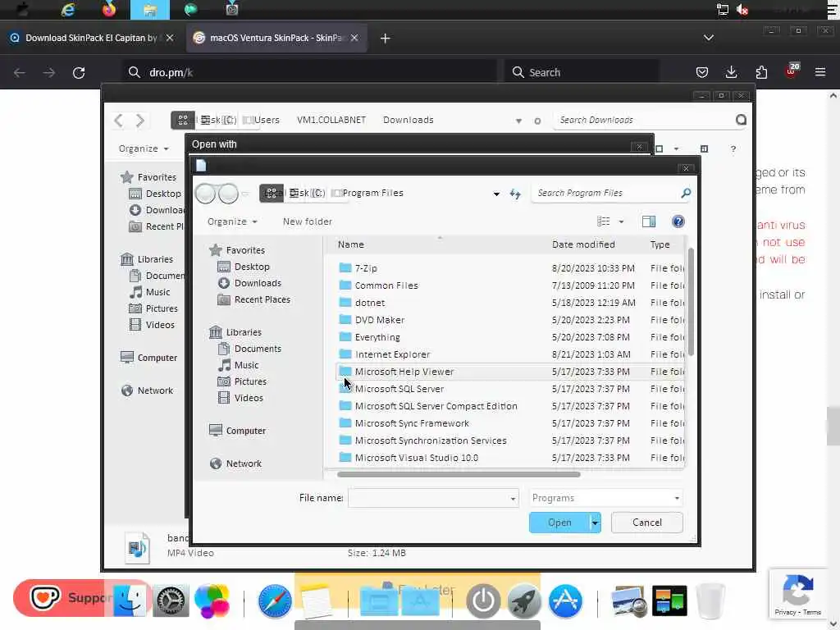Select Microsoft Synchronization Services folder
The image size is (840, 630).
click(x=430, y=441)
